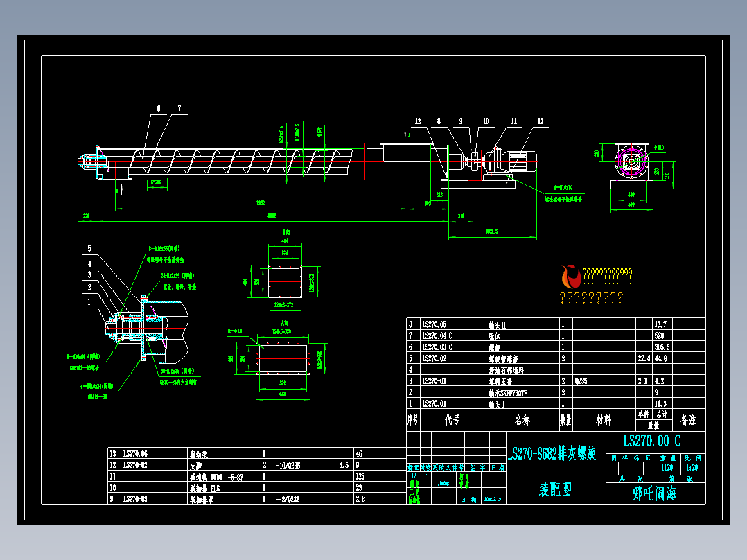
Task: Select the '代号' column header
Action: (x=452, y=420)
